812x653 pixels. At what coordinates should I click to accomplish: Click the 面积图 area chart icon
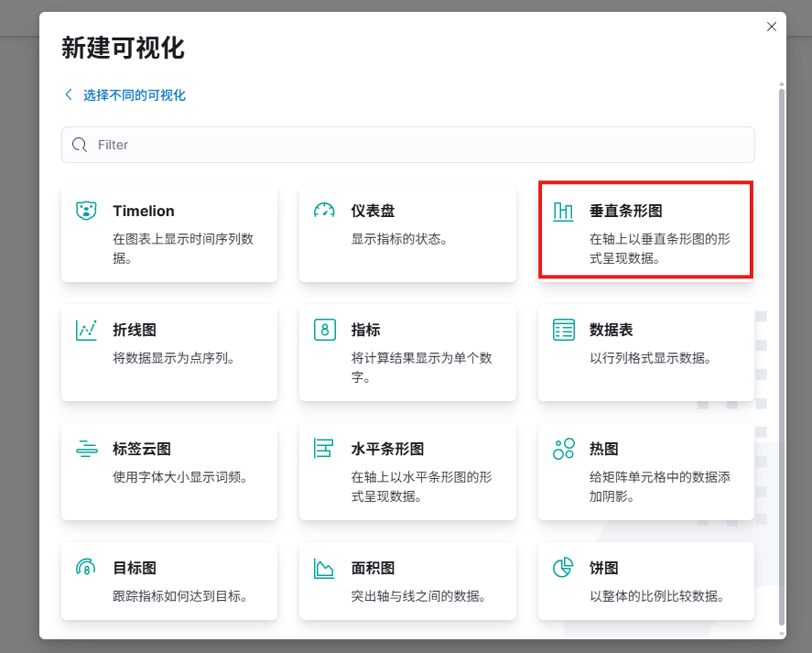pyautogui.click(x=324, y=568)
